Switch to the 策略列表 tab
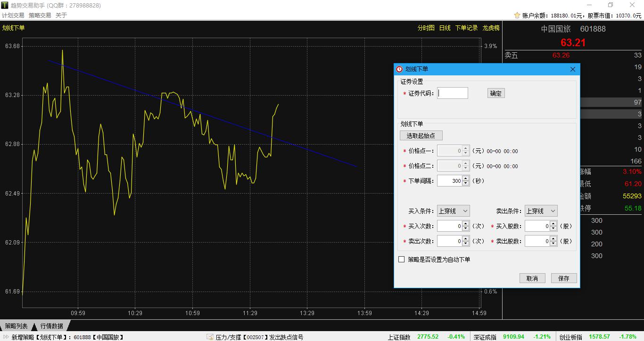The width and height of the screenshot is (644, 341). coord(16,326)
